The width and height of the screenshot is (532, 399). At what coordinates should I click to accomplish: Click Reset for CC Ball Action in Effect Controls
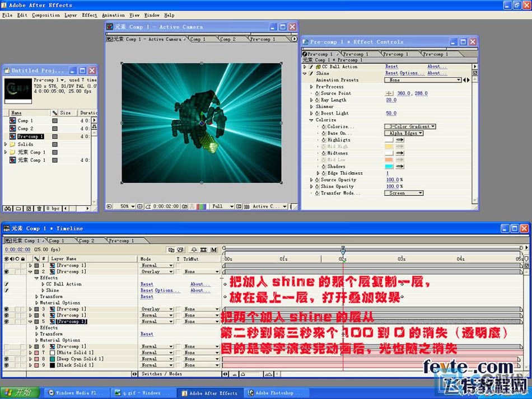391,67
